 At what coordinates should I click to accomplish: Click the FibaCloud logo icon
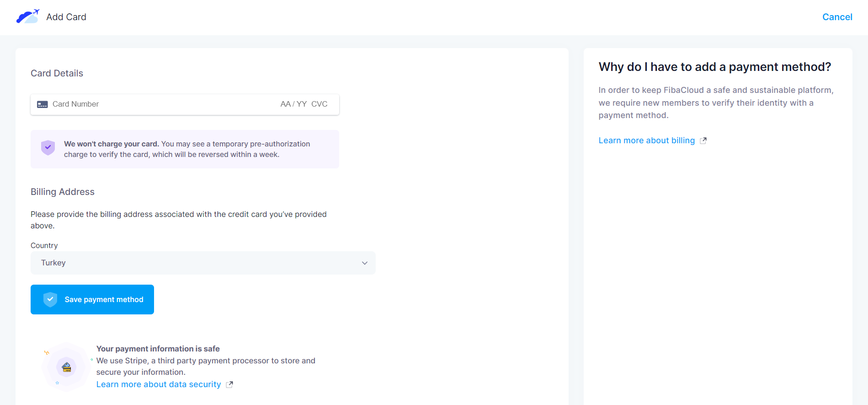pos(28,16)
